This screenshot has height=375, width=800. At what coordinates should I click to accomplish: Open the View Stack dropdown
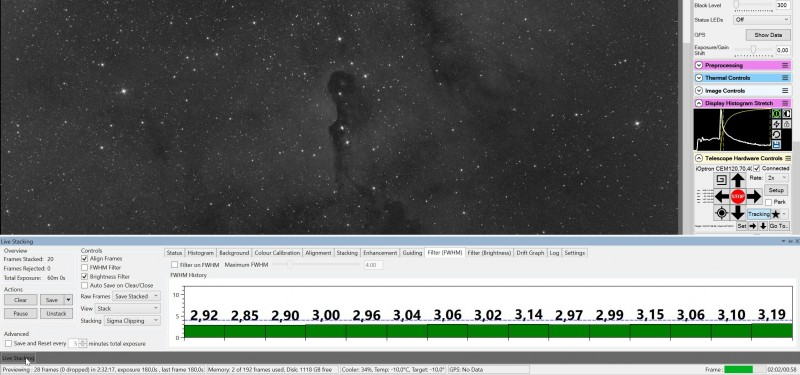pos(128,309)
